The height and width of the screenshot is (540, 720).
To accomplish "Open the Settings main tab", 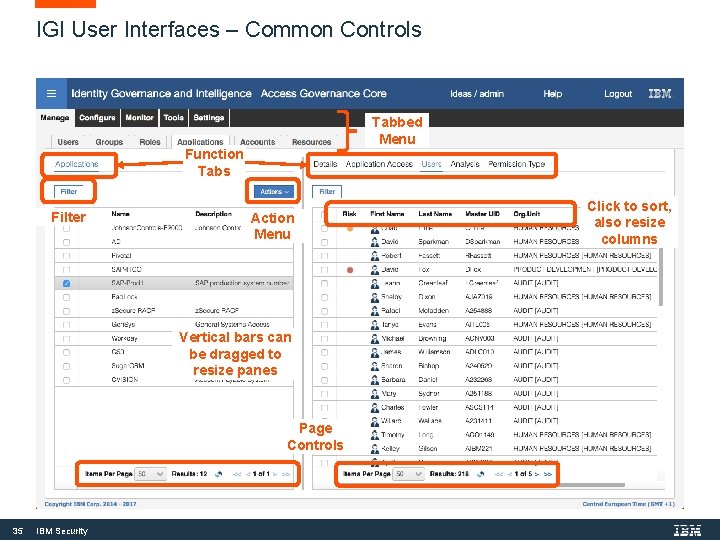I will 208,118.
